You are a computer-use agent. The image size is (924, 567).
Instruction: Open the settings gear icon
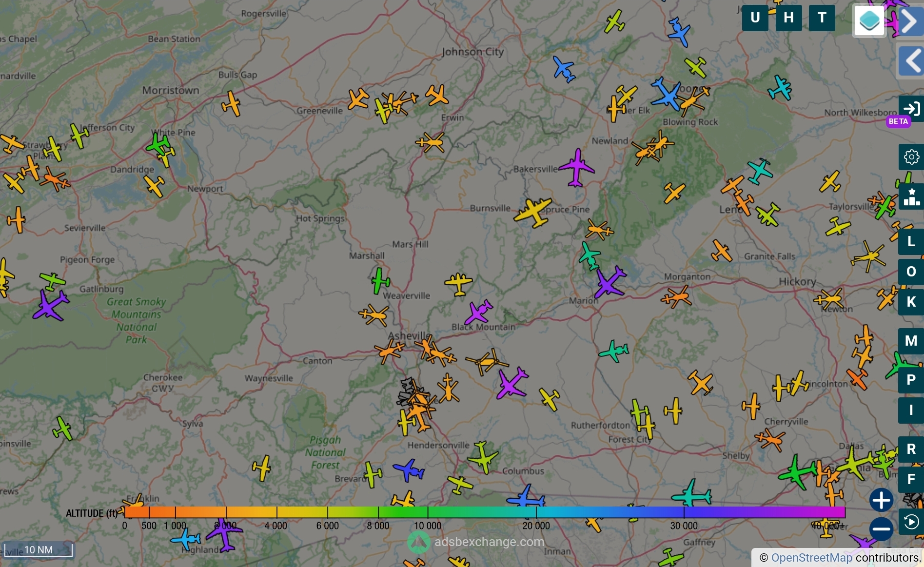(x=911, y=157)
